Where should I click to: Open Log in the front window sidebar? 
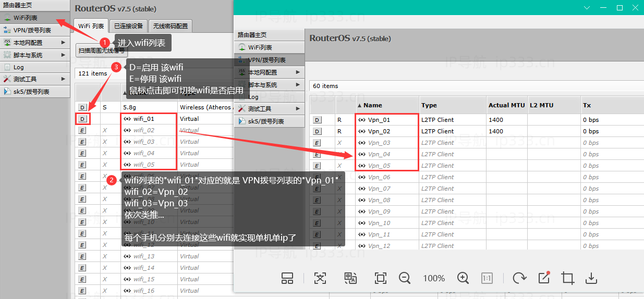click(x=270, y=97)
